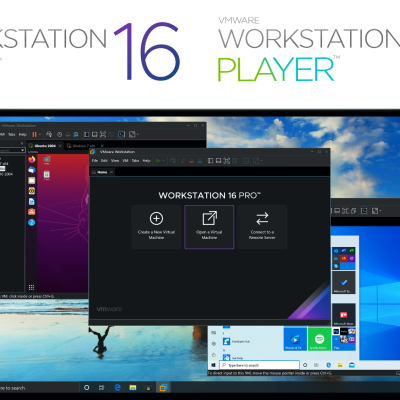Click the console view icon in back Ubuntu window
Viewport: 400px width, 400px height.
point(122,134)
